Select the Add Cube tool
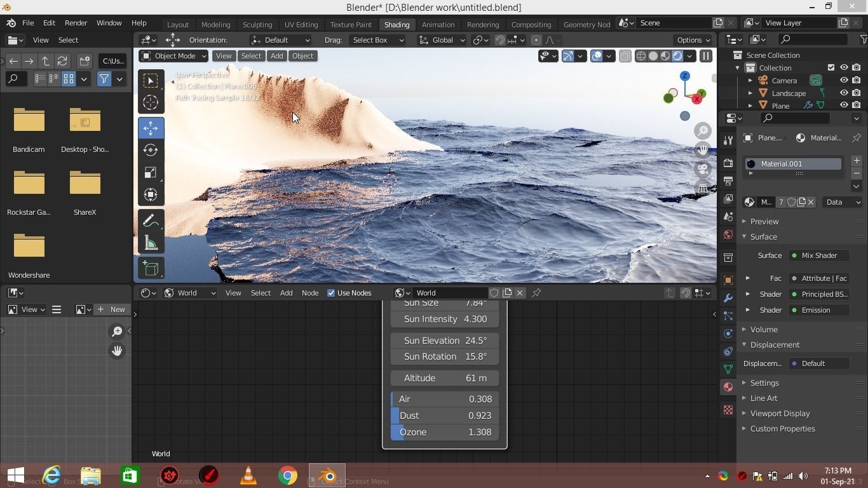This screenshot has width=868, height=488. [151, 268]
